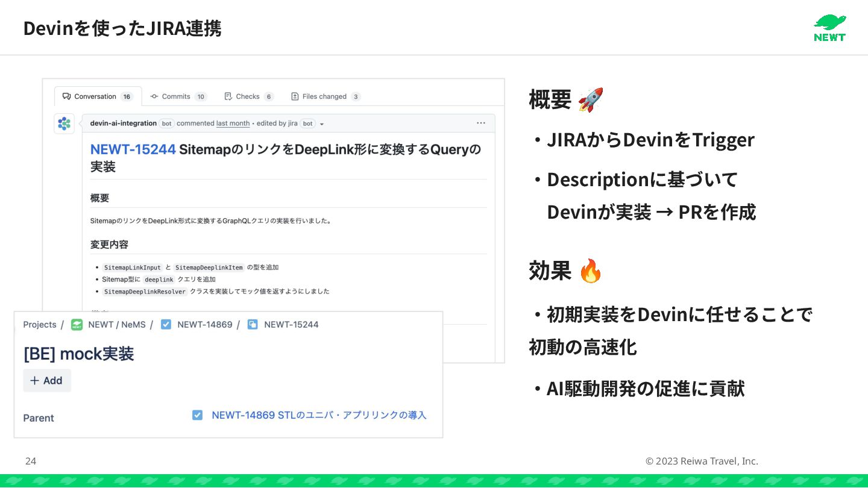Viewport: 868px width, 488px height.
Task: Click the deeplink code label
Action: tap(159, 280)
